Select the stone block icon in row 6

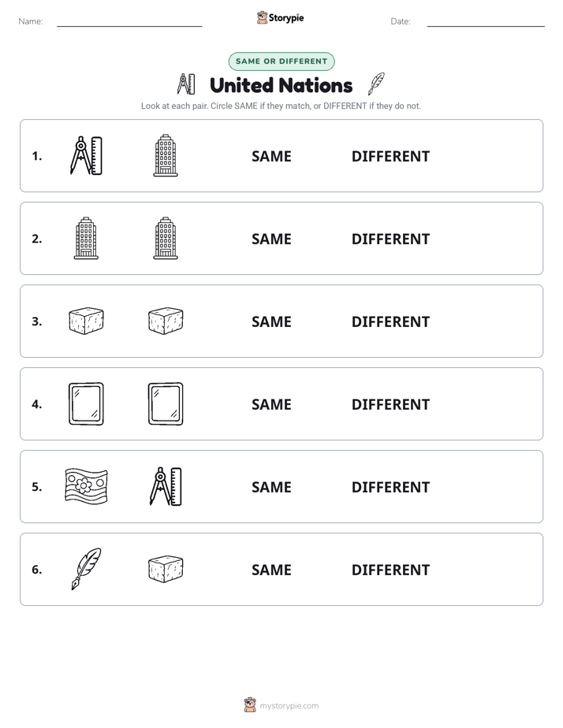point(166,569)
